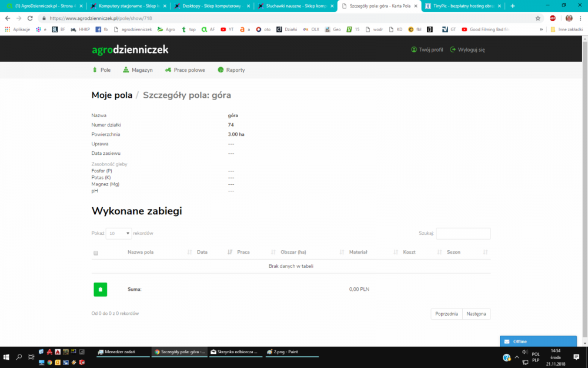The image size is (588, 368).
Task: Open the Windows Start menu
Action: (7, 357)
